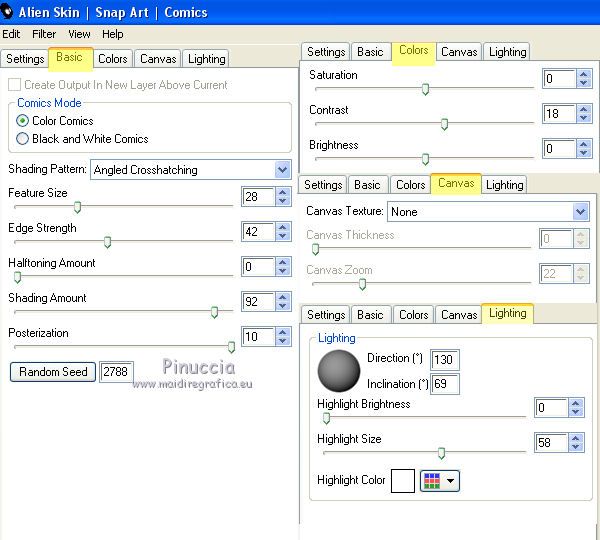Increase Highlight Brightness with up arrow
The height and width of the screenshot is (540, 600).
point(576,403)
